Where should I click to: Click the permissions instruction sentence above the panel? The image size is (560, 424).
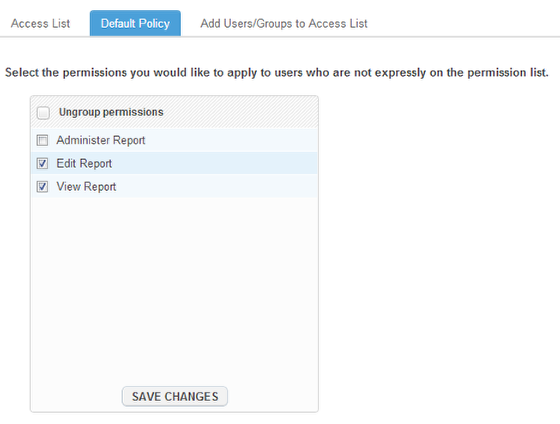click(x=277, y=73)
